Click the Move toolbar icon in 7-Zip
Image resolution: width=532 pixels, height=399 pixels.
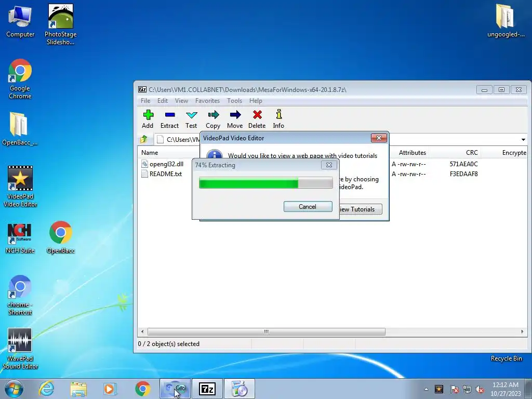tap(235, 119)
